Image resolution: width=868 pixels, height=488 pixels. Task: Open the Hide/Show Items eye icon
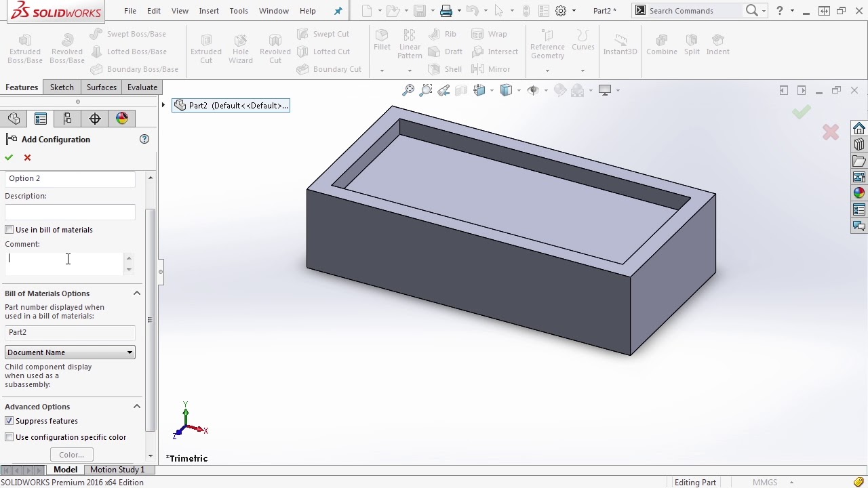pos(533,90)
